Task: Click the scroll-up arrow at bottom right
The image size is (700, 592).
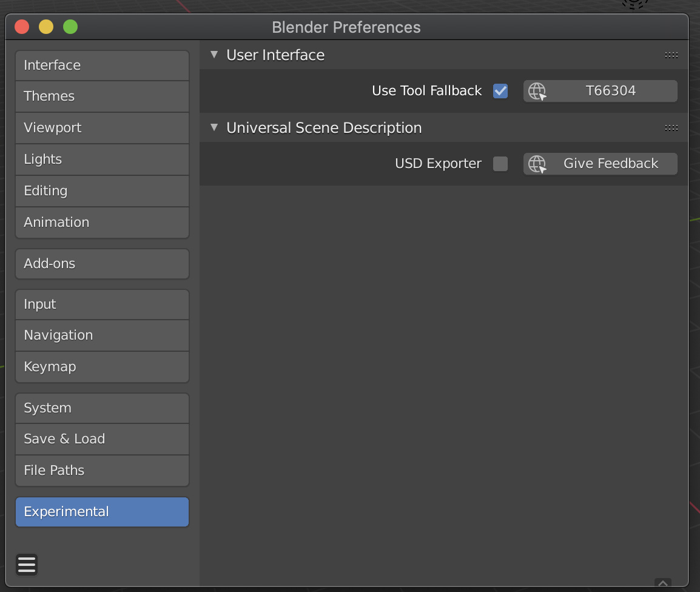Action: point(662,584)
